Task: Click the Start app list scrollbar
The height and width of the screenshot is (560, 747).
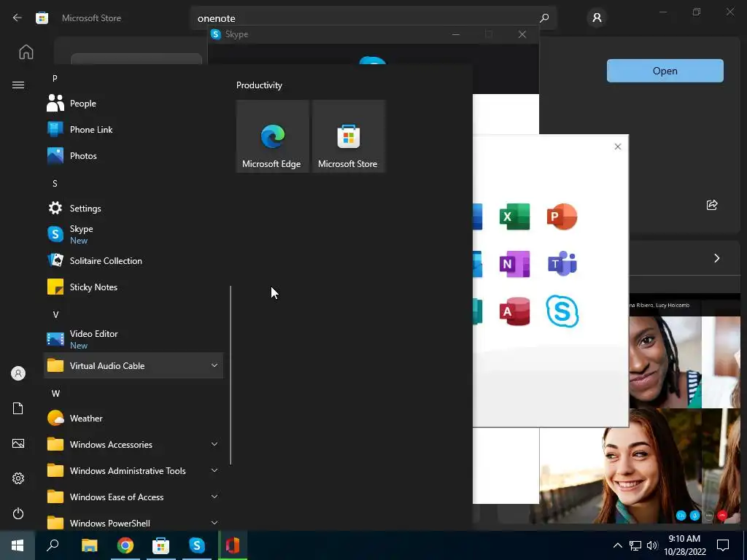Action: (231, 375)
